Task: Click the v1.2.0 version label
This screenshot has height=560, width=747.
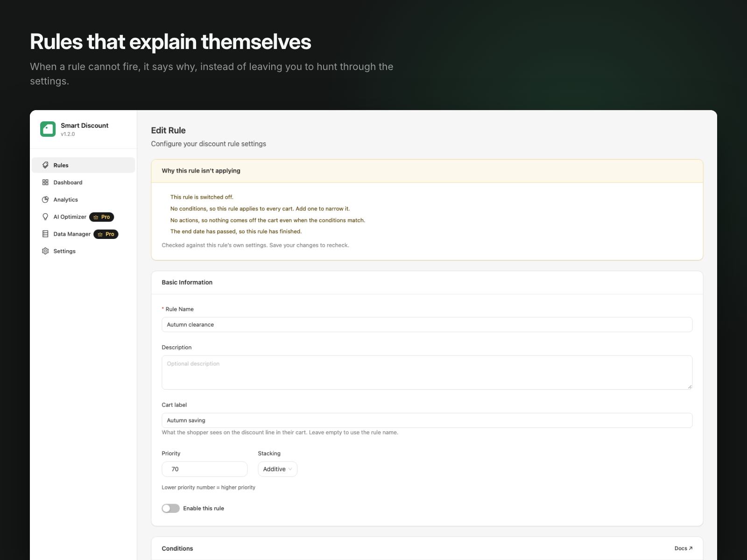Action: pyautogui.click(x=68, y=134)
